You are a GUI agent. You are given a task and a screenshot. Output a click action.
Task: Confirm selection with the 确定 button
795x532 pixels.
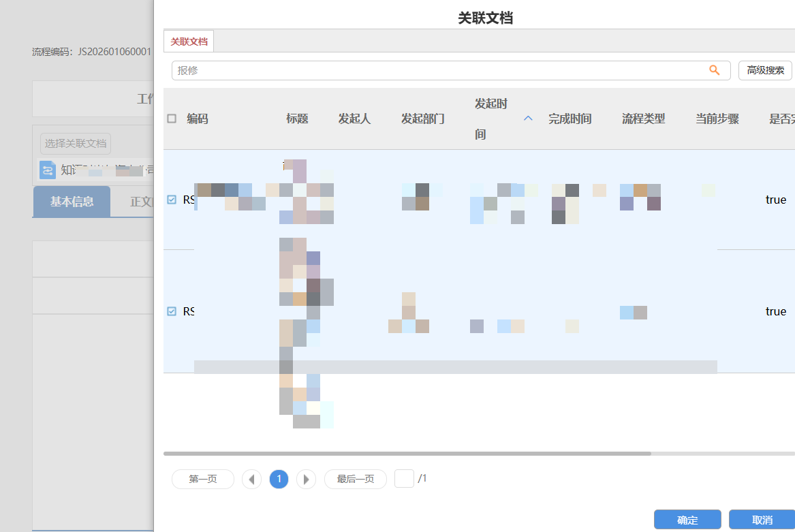687,519
